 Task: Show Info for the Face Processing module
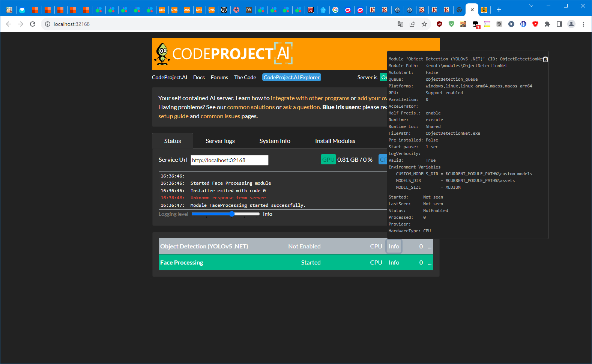coord(394,263)
